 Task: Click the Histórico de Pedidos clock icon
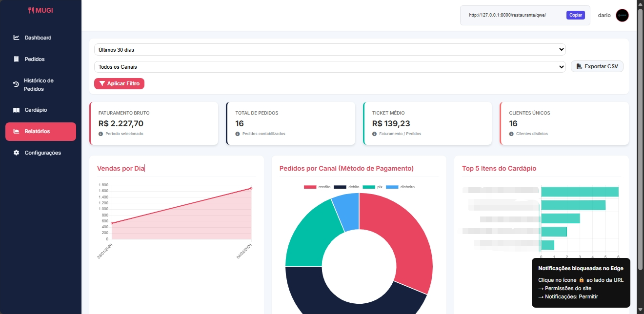16,85
